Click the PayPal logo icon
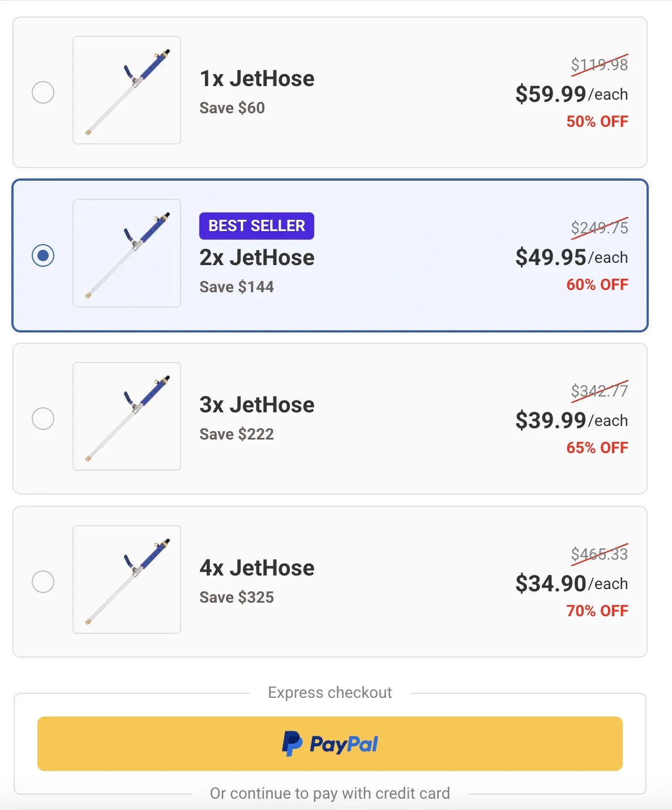The image size is (672, 810). 292,744
